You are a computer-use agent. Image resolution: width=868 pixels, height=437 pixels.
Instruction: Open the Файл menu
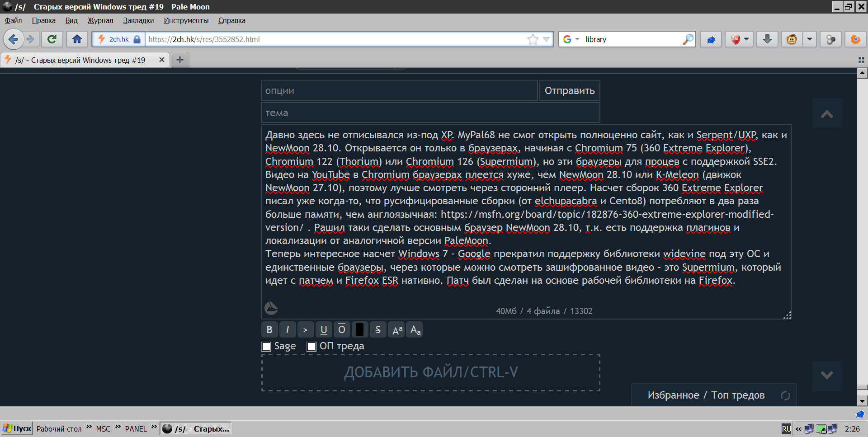(14, 20)
